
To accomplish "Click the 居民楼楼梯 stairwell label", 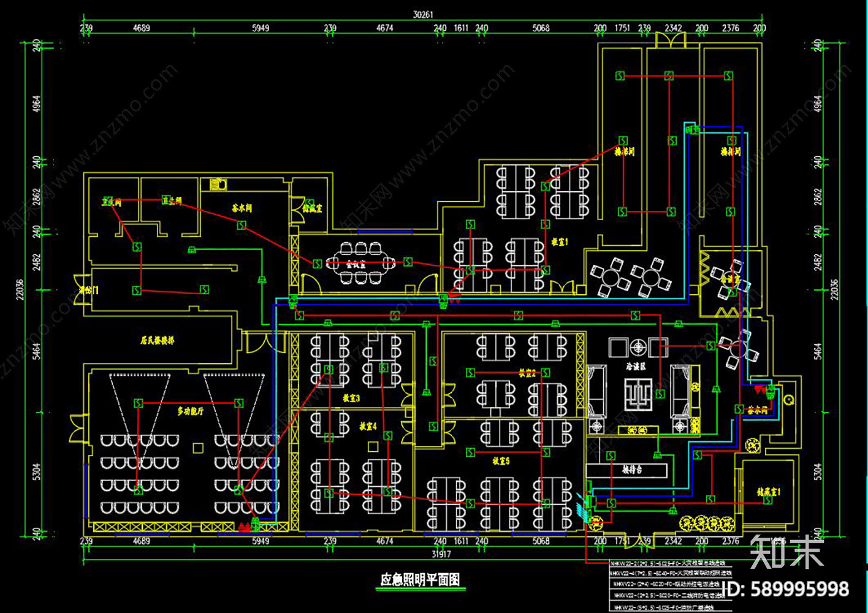I will pos(158,340).
